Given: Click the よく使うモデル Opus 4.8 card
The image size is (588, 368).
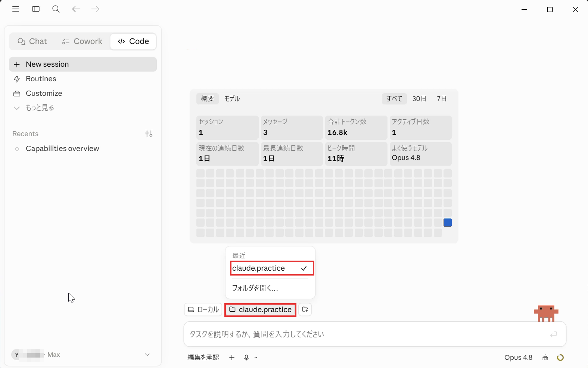Looking at the screenshot, I should coord(421,154).
